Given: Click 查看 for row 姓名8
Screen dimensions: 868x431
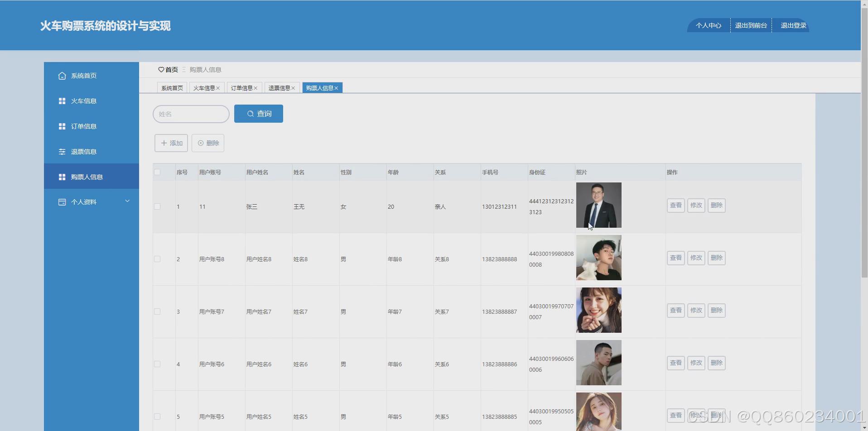Looking at the screenshot, I should coord(676,258).
